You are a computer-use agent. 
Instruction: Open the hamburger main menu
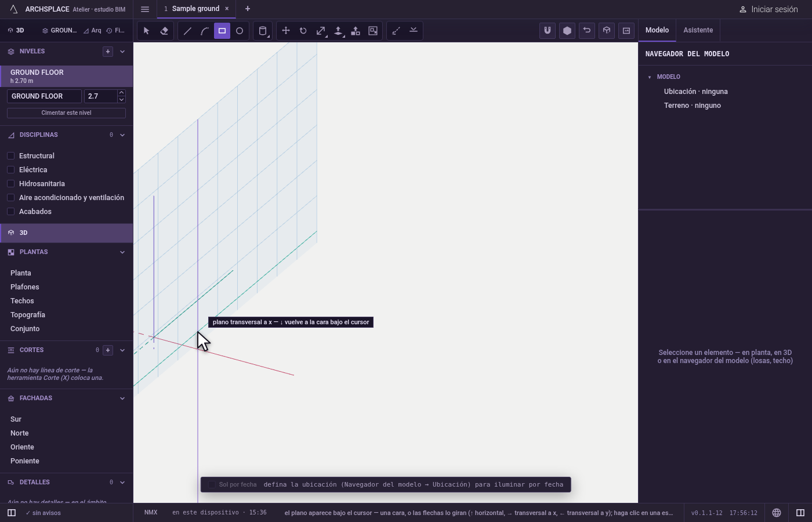pos(145,9)
